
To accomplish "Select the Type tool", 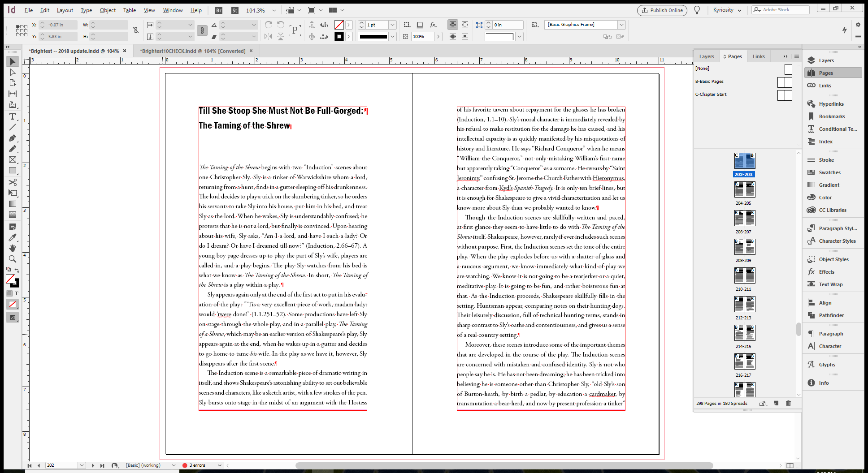I will pos(13,116).
